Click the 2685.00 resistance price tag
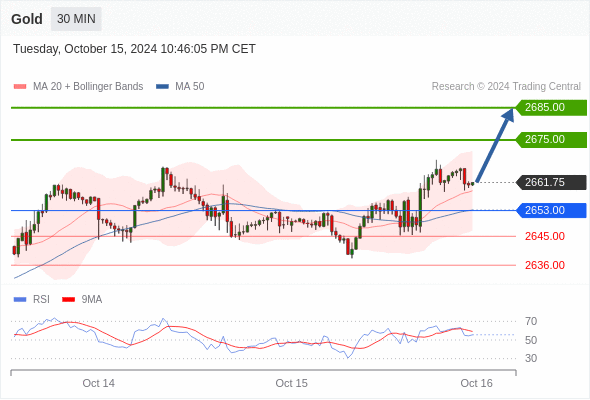The height and width of the screenshot is (400, 590). 551,108
